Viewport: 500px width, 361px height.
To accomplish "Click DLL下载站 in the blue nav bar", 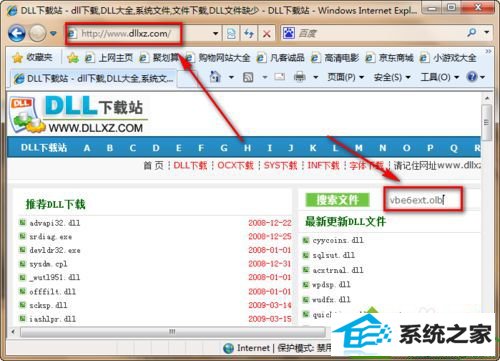I will (x=44, y=148).
